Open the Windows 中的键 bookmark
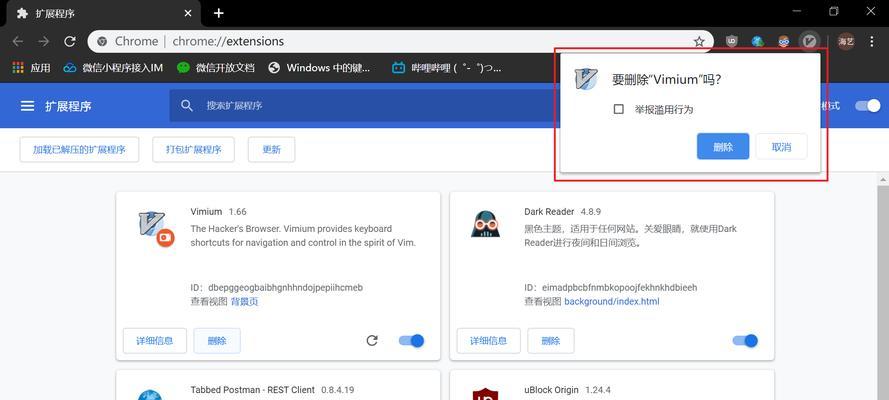The image size is (889, 400). click(319, 68)
